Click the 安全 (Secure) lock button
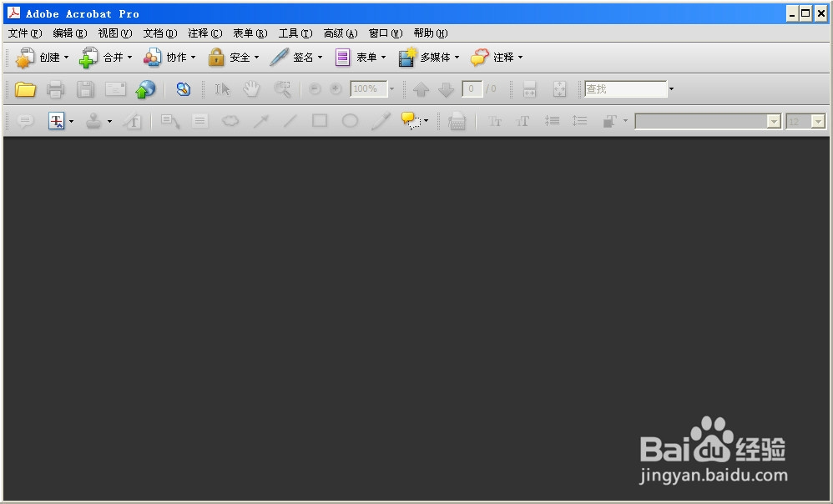The height and width of the screenshot is (504, 833). pyautogui.click(x=233, y=58)
